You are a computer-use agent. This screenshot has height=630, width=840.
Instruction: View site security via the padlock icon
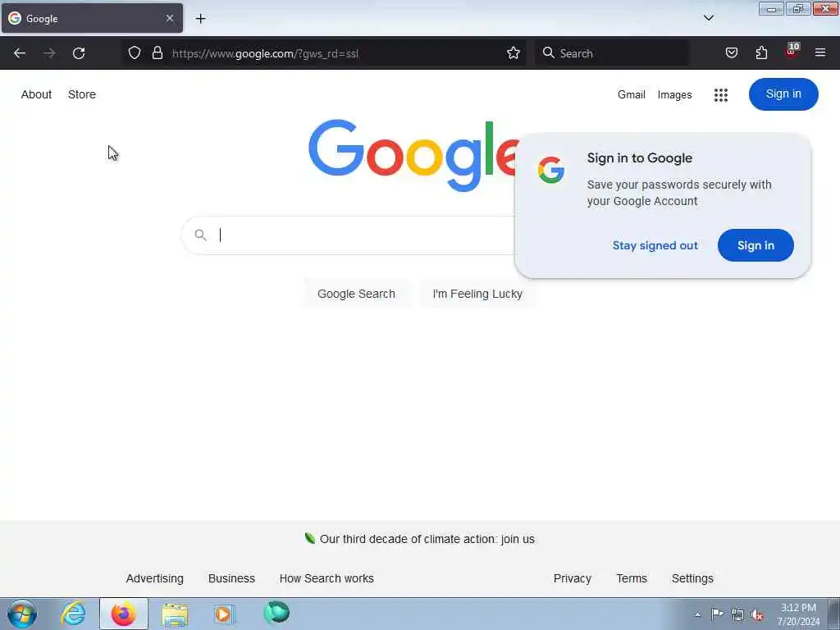click(157, 52)
